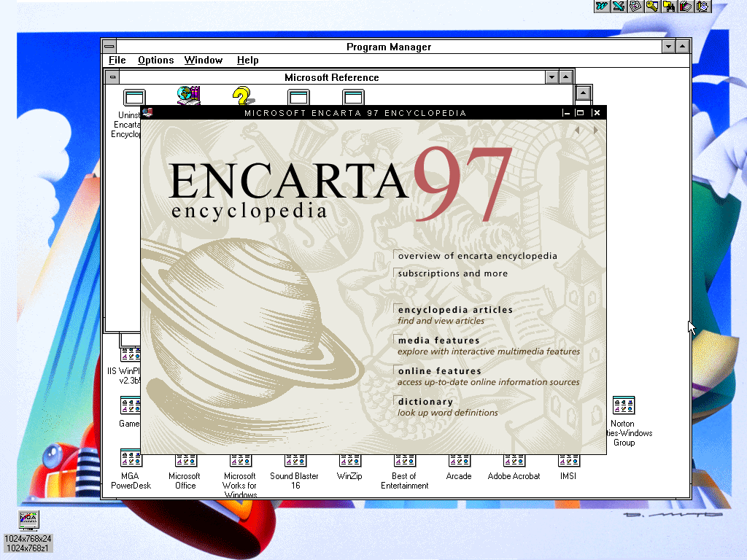Click Encarta's back arrow
The image size is (747, 560).
coord(578,130)
